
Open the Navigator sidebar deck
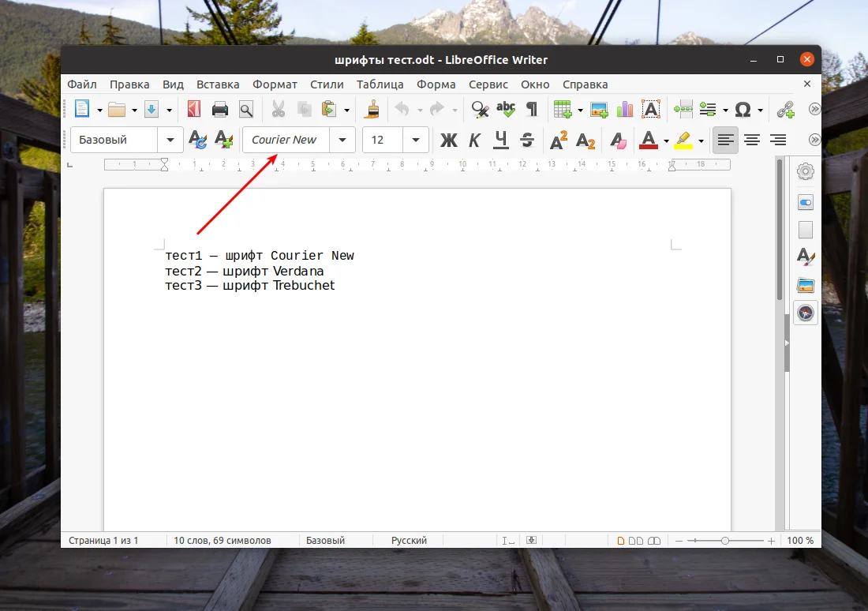coord(805,313)
